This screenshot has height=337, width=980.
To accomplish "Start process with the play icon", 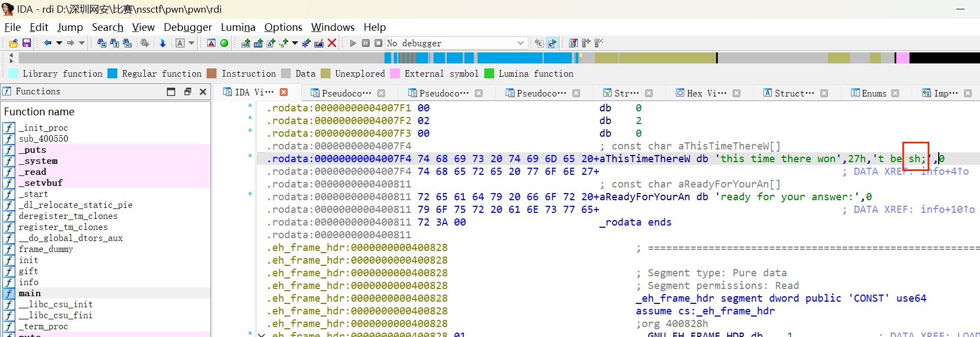I will click(x=353, y=43).
